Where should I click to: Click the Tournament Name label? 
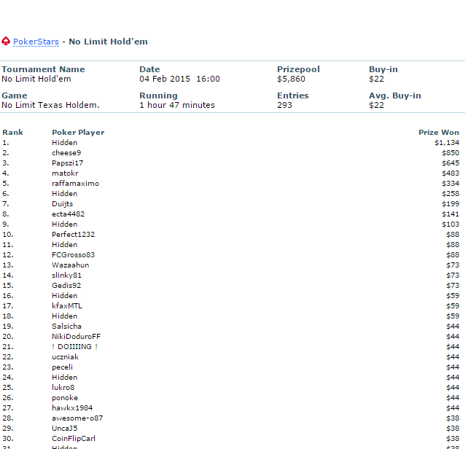pos(43,69)
